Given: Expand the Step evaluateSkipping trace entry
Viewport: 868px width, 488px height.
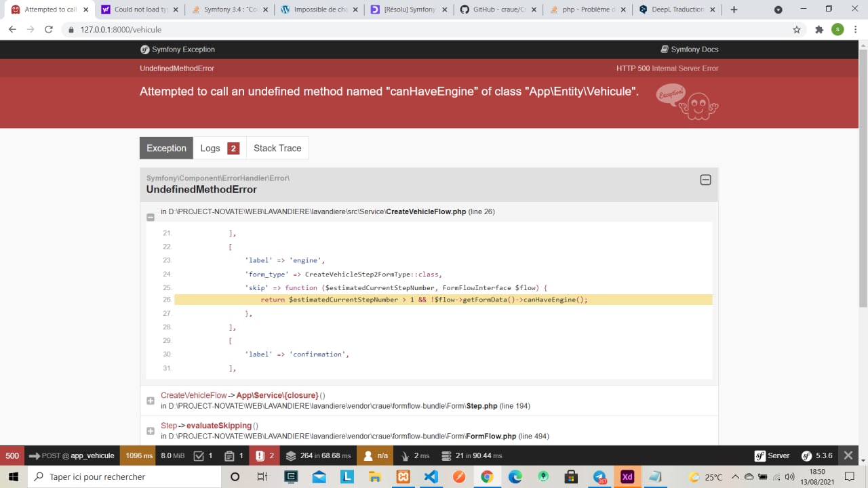Looking at the screenshot, I should coord(151,431).
